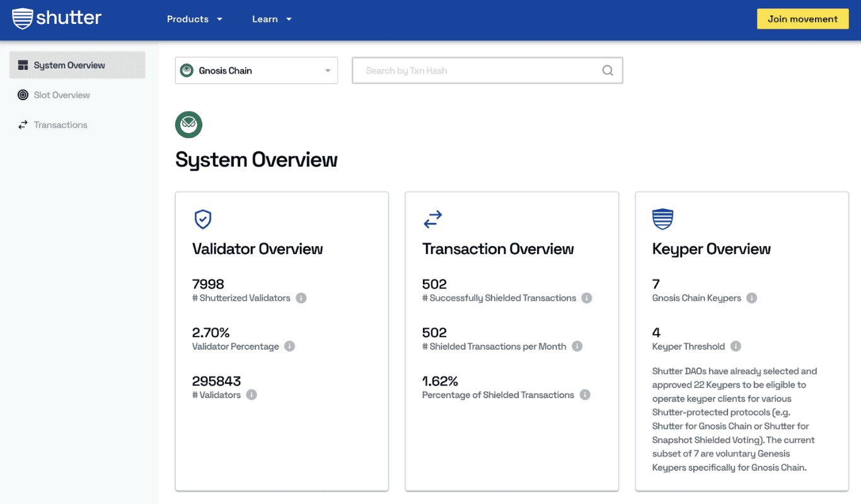Show info for Keyper Threshold

(736, 346)
